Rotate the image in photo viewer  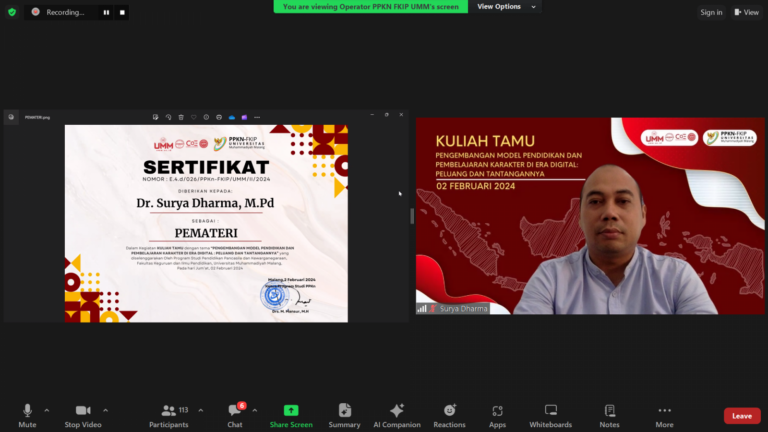tap(168, 117)
